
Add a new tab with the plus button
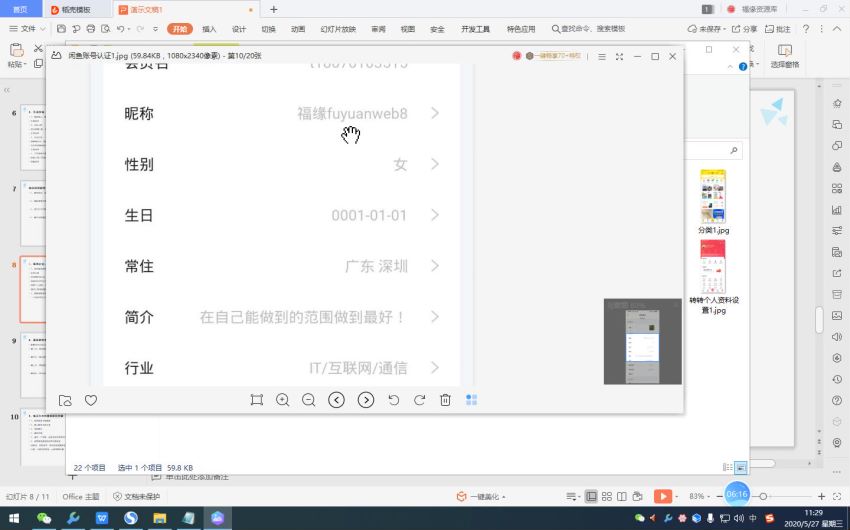[x=274, y=9]
